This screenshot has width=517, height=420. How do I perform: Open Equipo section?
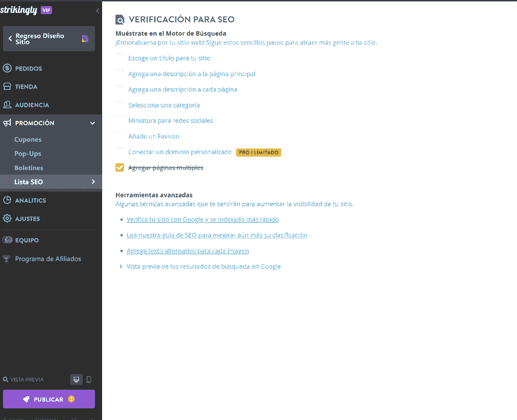tap(27, 240)
